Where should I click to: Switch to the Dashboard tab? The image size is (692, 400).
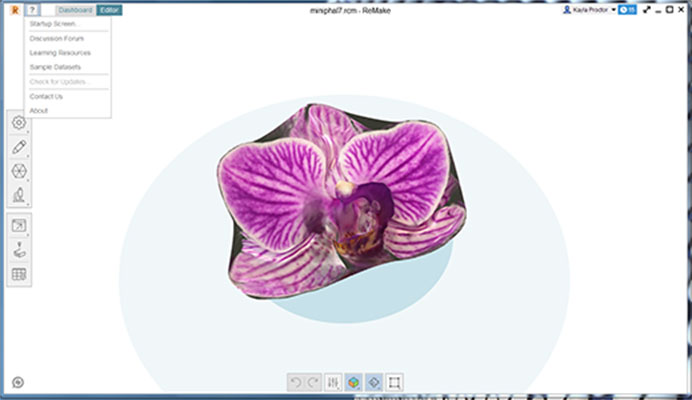76,10
